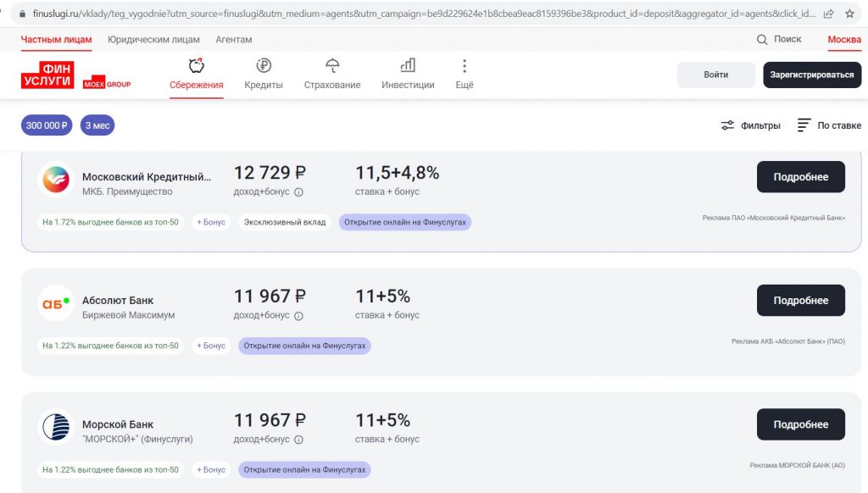This screenshot has width=868, height=493.
Task: Click the browser URL address field
Action: point(424,14)
